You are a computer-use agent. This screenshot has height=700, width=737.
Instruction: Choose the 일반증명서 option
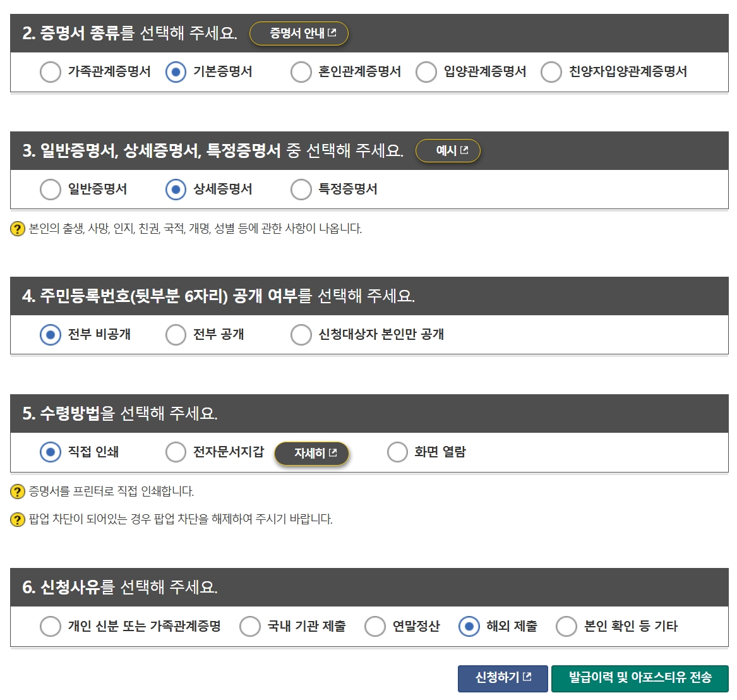[51, 190]
